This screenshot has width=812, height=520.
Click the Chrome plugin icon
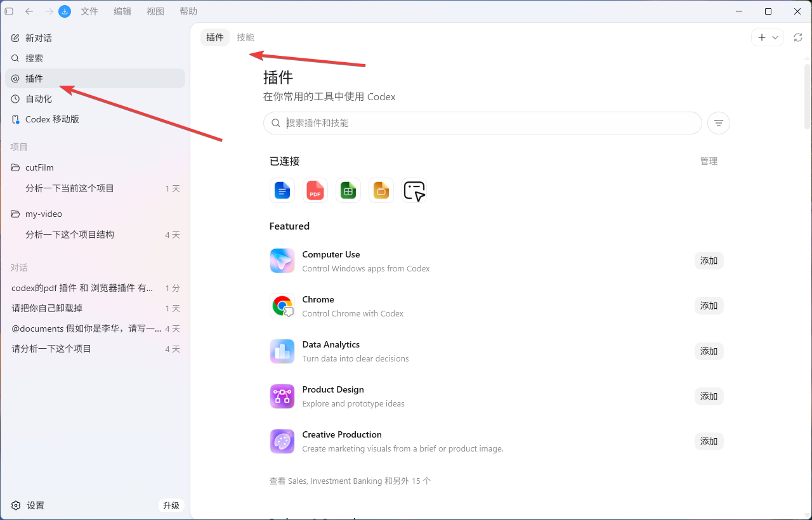pos(282,306)
